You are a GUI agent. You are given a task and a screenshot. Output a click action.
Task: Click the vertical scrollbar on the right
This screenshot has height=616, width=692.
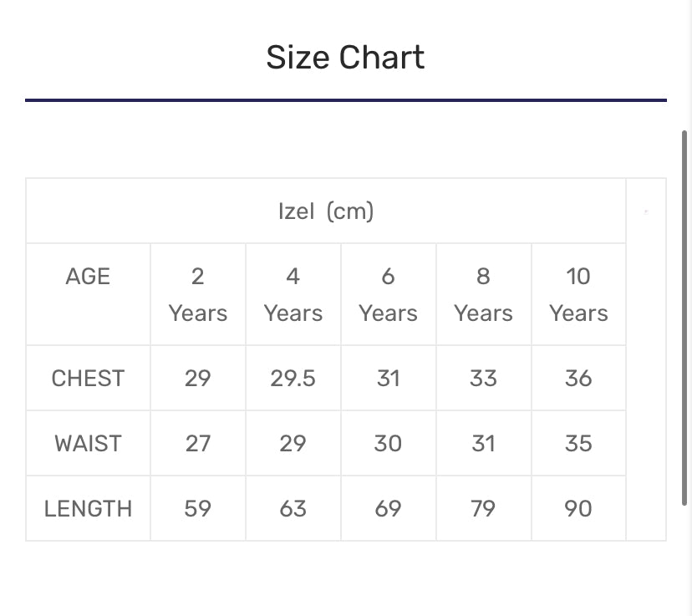(x=685, y=318)
